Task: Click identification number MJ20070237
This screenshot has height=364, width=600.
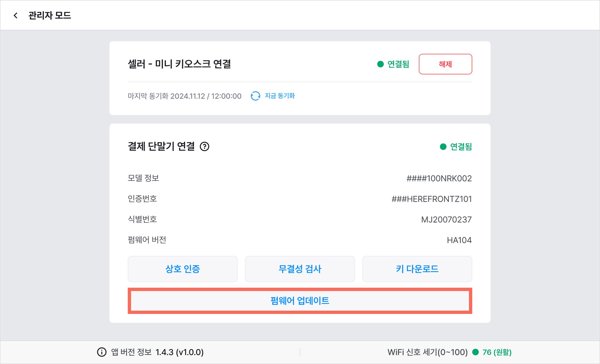Action: (x=446, y=220)
